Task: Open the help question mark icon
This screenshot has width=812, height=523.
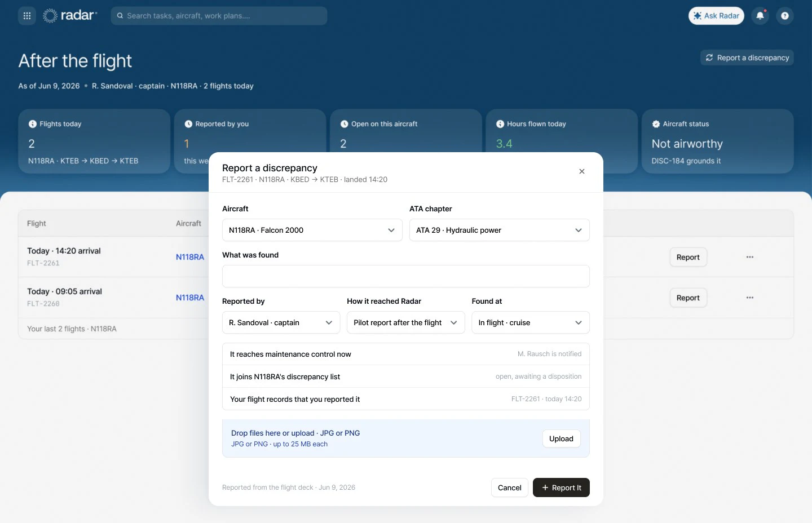Action: [785, 16]
